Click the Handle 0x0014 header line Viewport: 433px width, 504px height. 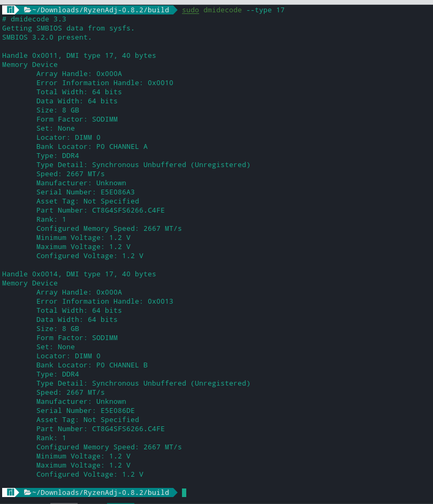(x=79, y=274)
